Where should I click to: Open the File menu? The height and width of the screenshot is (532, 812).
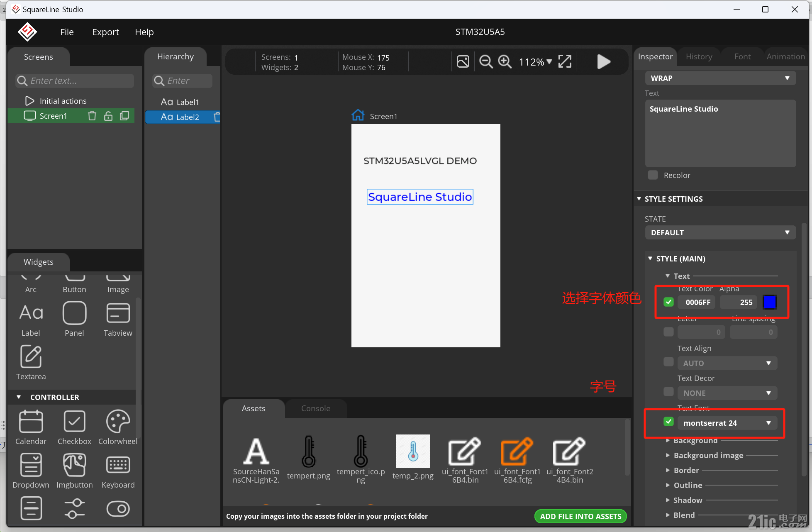click(x=67, y=32)
